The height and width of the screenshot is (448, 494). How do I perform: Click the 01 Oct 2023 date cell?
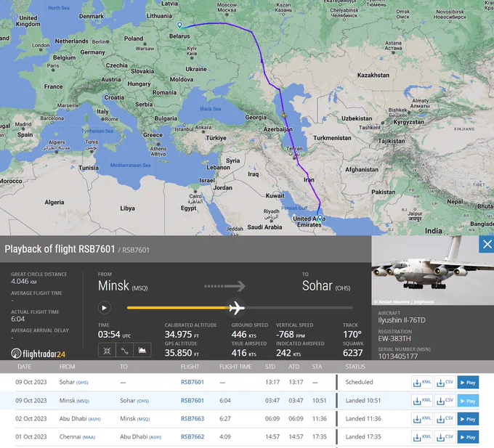pos(31,436)
